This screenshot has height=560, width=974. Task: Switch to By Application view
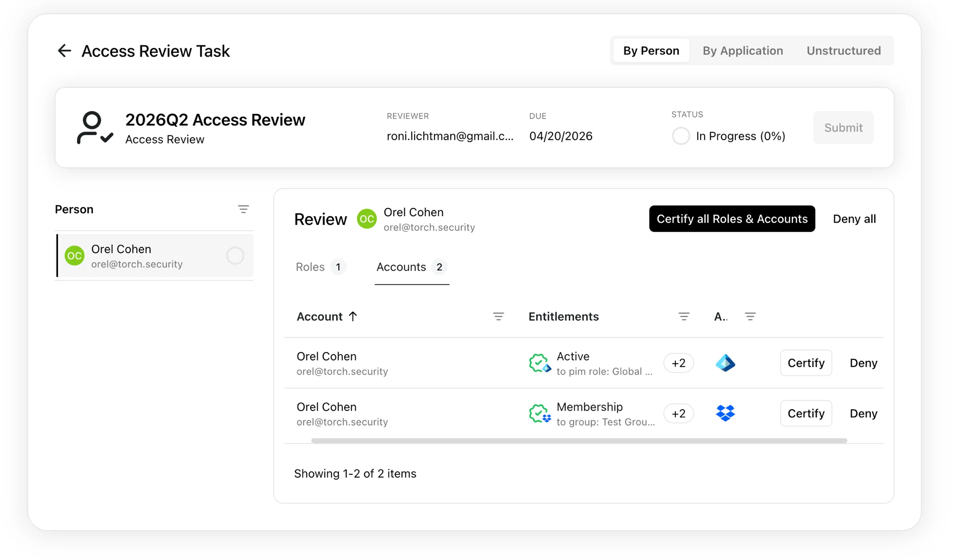(x=743, y=51)
